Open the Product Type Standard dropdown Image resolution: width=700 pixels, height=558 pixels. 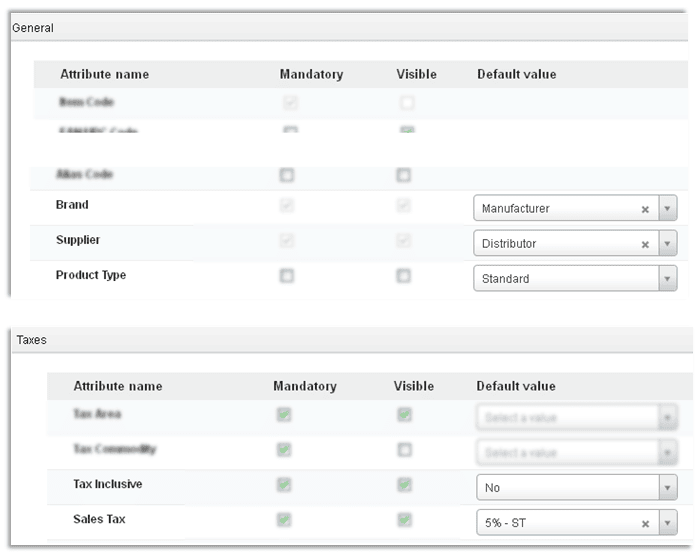[x=668, y=279]
